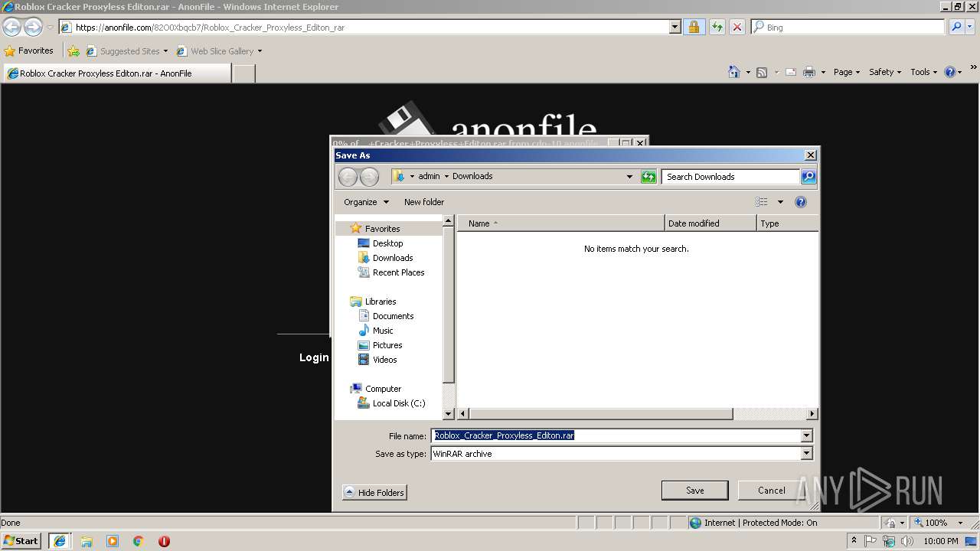The image size is (980, 551).
Task: Click the Cancel button
Action: (771, 491)
